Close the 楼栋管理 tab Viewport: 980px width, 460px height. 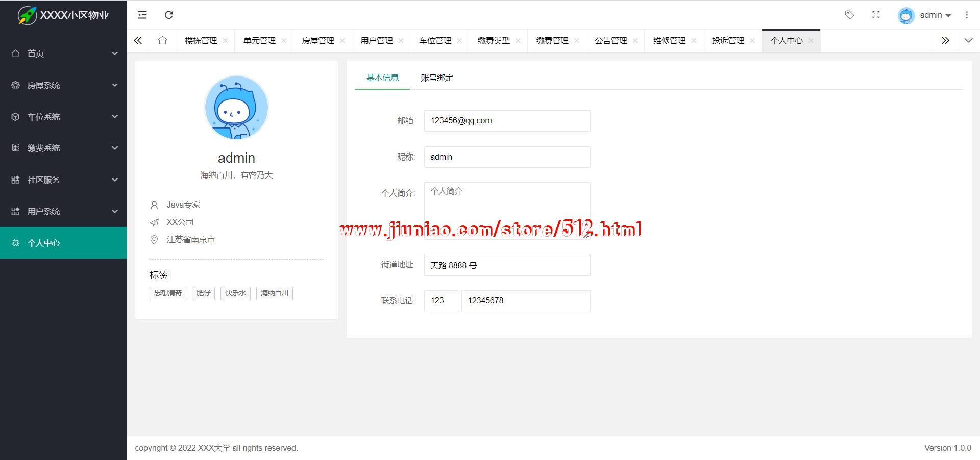coord(225,41)
